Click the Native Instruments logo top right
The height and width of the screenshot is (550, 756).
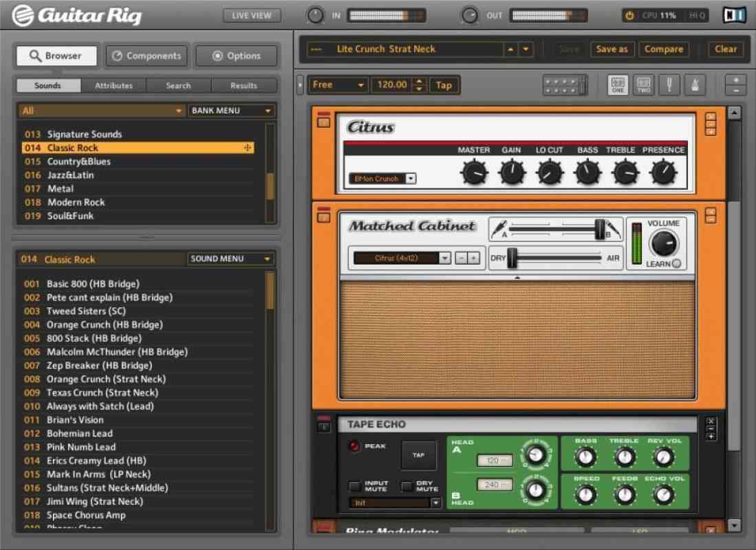733,14
